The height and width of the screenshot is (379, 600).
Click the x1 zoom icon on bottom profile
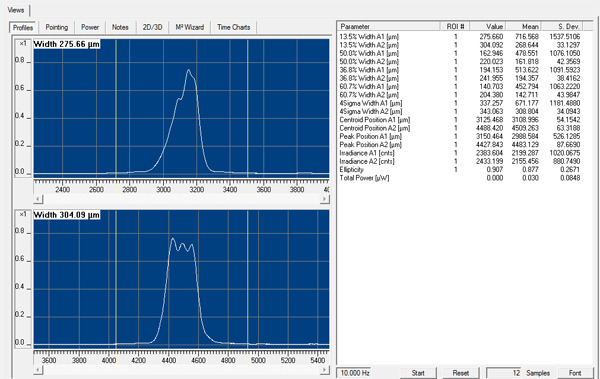tap(23, 214)
